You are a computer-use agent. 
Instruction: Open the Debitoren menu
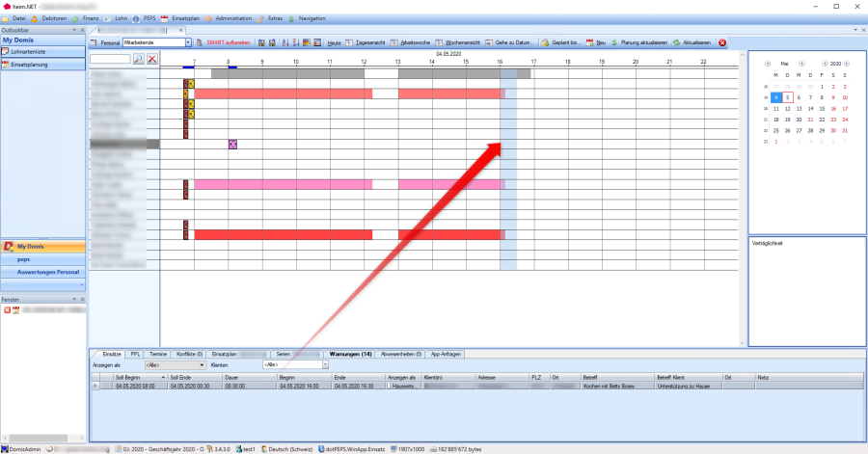(x=54, y=18)
